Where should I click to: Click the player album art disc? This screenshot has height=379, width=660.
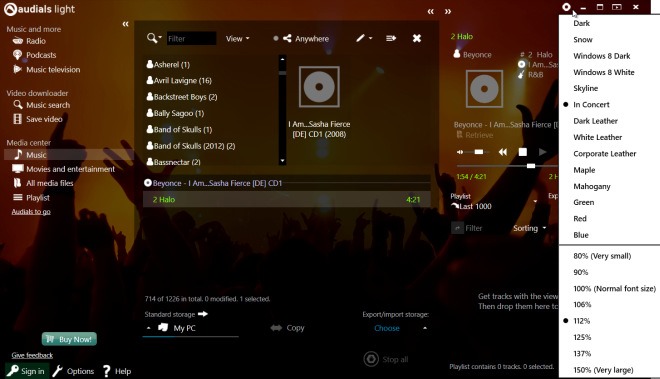click(484, 89)
